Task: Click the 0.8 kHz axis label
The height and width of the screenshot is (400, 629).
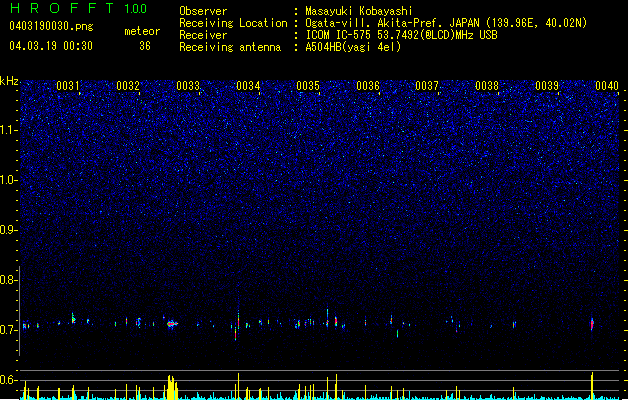Action: pyautogui.click(x=8, y=280)
